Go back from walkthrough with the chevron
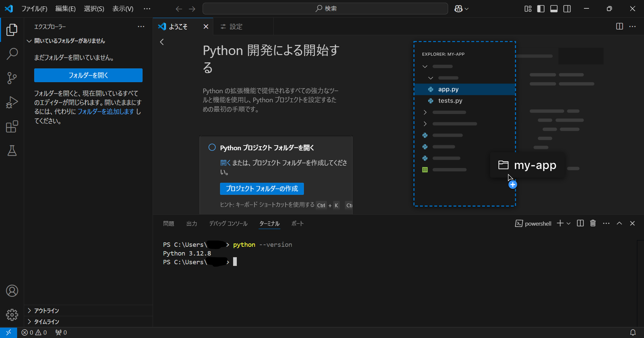The height and width of the screenshot is (338, 644). 162,42
